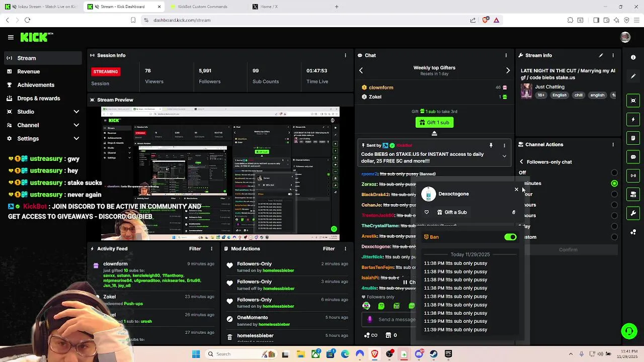The height and width of the screenshot is (362, 644).
Task: Collapse the top gifters leaderboard arrow
Action: click(434, 133)
